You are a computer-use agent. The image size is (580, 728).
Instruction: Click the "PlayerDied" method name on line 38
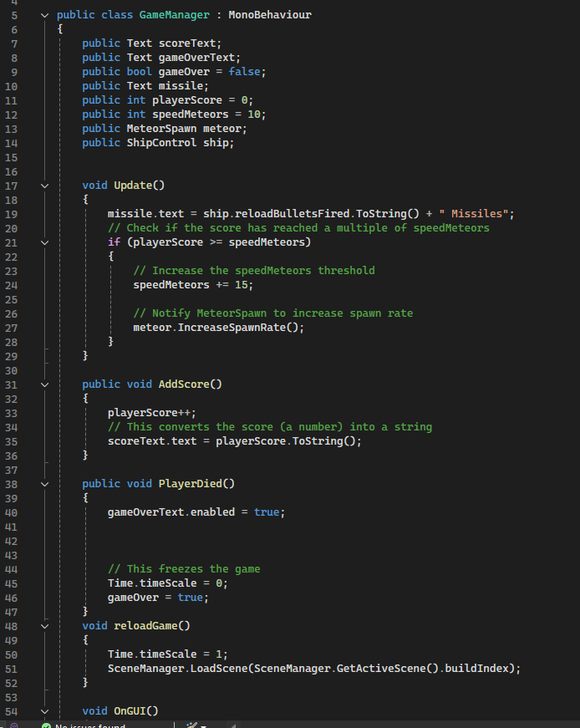[x=191, y=484]
